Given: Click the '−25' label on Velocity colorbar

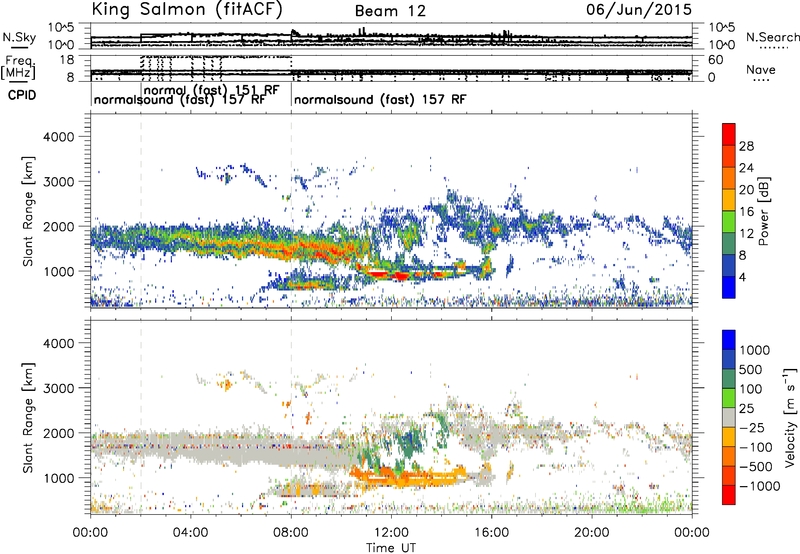Looking at the screenshot, I should 754,427.
